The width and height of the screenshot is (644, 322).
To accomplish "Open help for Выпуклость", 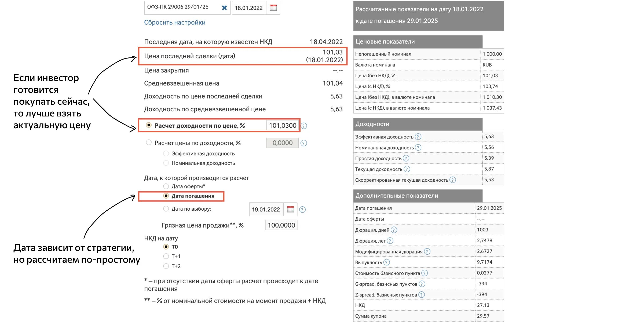I will pos(386,262).
